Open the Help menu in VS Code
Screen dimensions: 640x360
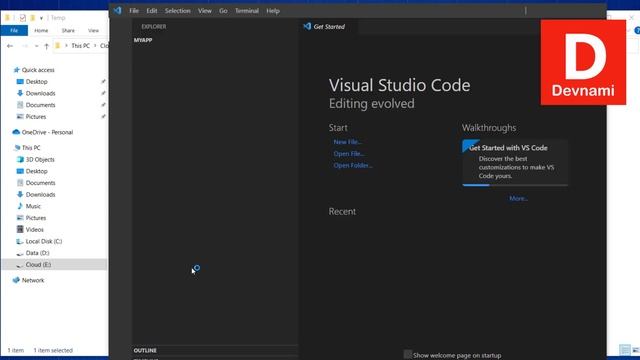coord(273,11)
